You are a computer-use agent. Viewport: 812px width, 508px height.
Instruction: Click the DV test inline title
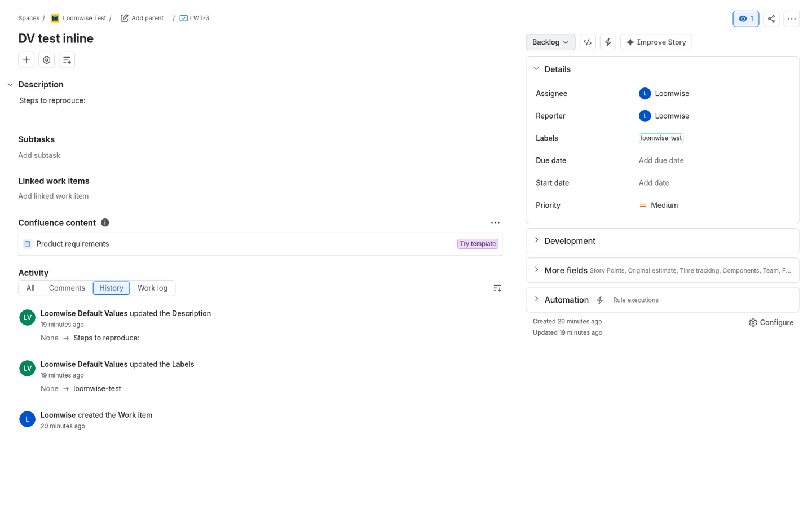point(56,38)
